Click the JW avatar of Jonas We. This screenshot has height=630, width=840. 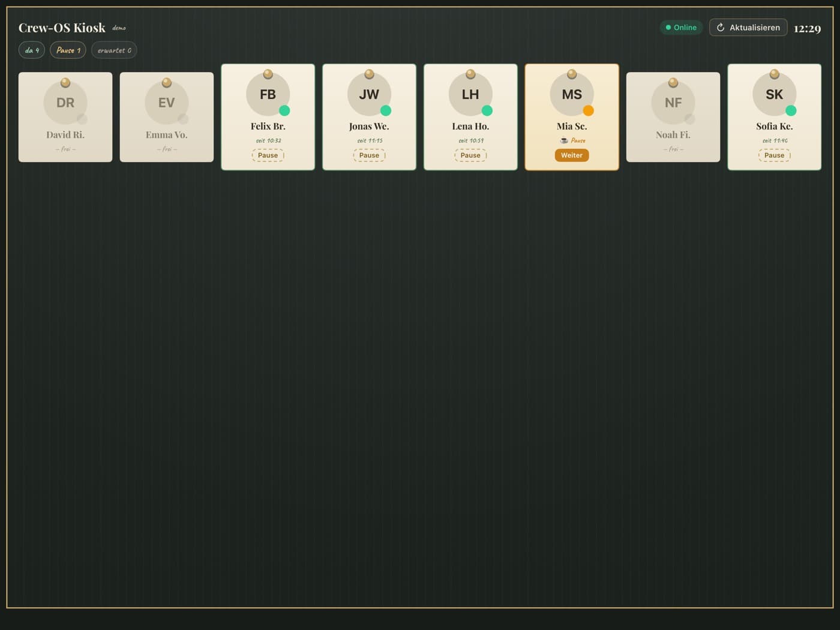click(x=369, y=94)
